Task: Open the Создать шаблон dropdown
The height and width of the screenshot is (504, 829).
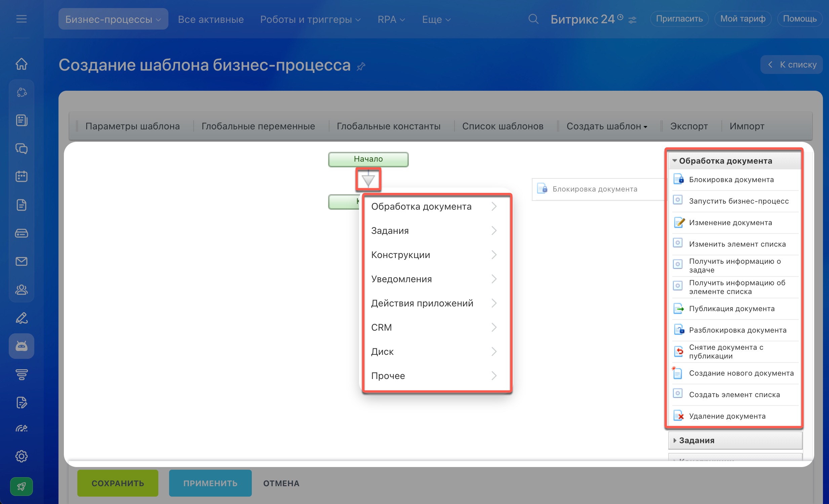Action: (x=606, y=126)
